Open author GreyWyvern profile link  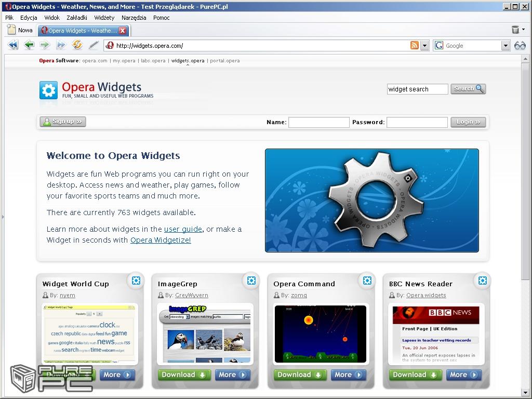[x=191, y=295]
